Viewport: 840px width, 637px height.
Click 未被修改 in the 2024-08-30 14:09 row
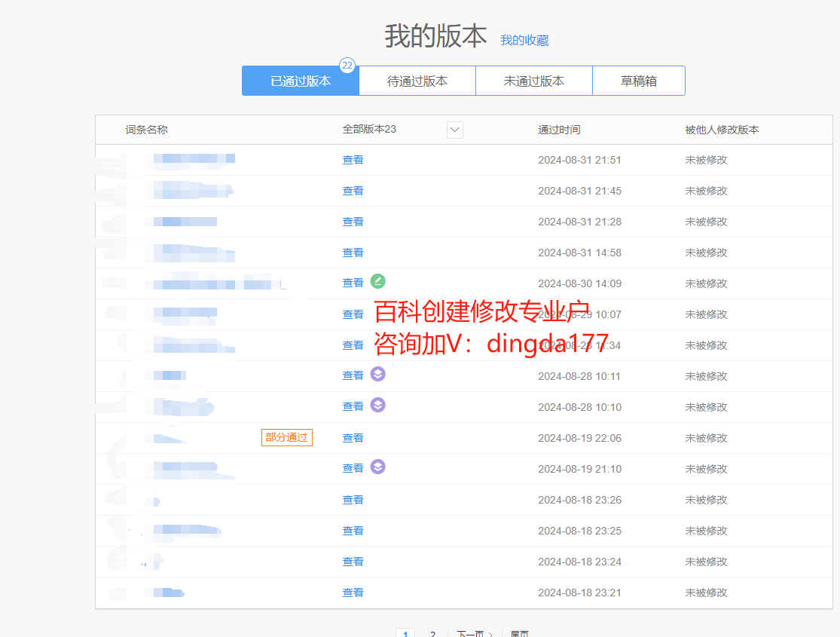(706, 283)
